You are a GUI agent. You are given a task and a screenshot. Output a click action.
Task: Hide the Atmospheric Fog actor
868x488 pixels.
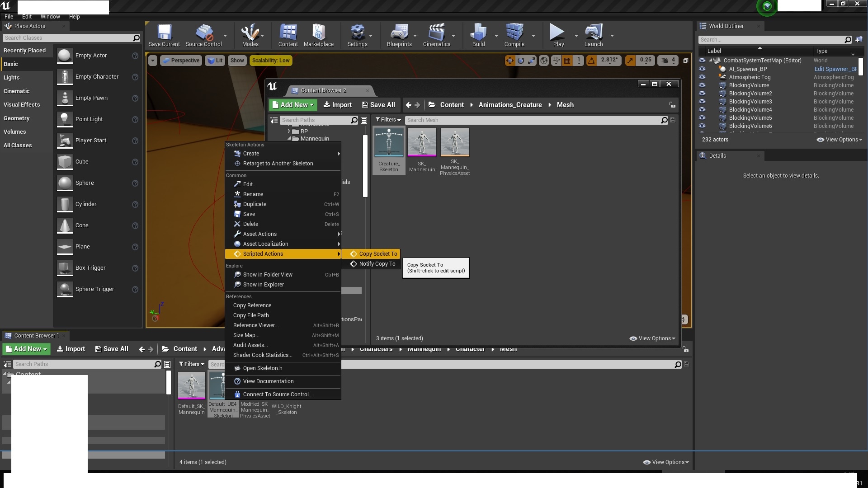coord(702,77)
